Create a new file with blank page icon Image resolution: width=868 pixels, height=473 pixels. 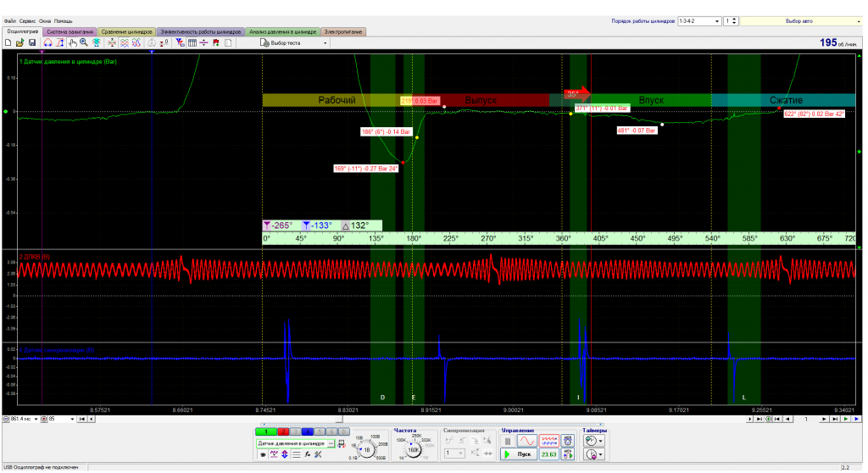[x=8, y=42]
